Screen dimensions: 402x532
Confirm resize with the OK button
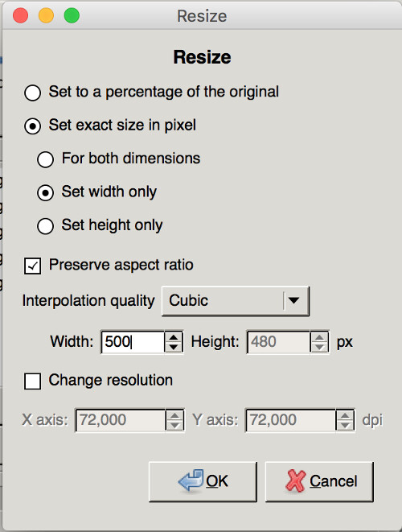tap(203, 481)
